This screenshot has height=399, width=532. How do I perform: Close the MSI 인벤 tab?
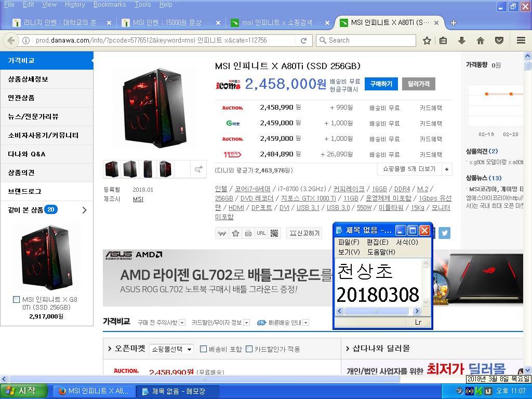[218, 23]
